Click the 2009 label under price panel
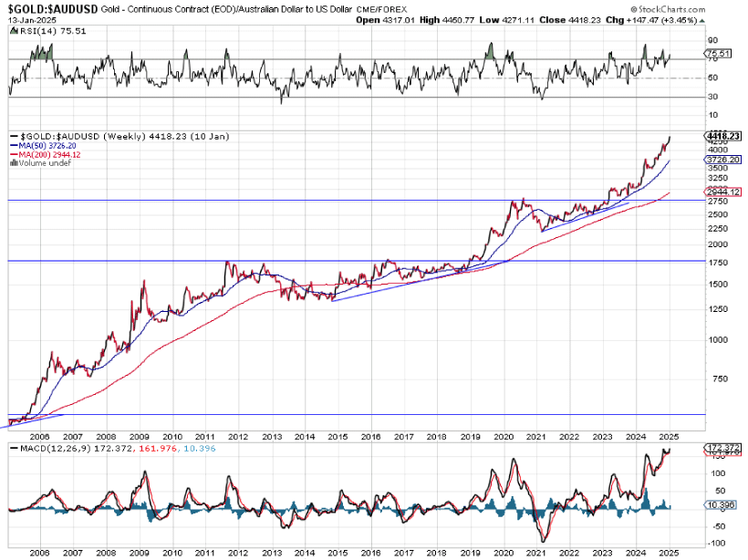 coord(139,437)
